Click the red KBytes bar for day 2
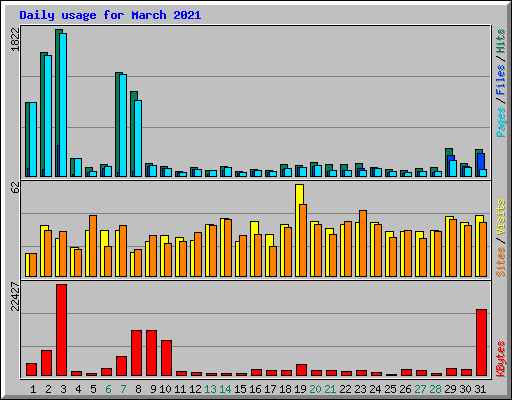 pos(47,363)
